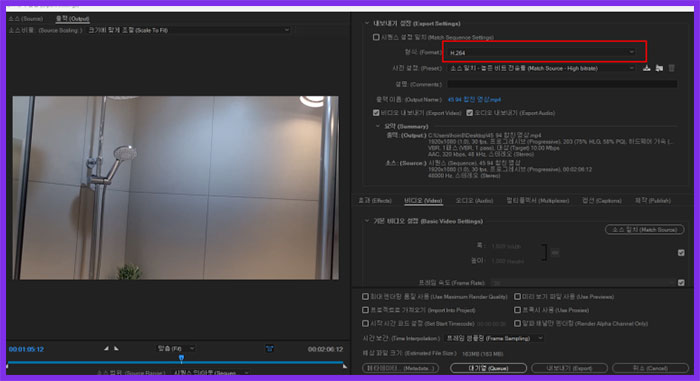Image resolution: width=700 pixels, height=381 pixels.
Task: Check the Use Proxies option
Action: tap(517, 310)
